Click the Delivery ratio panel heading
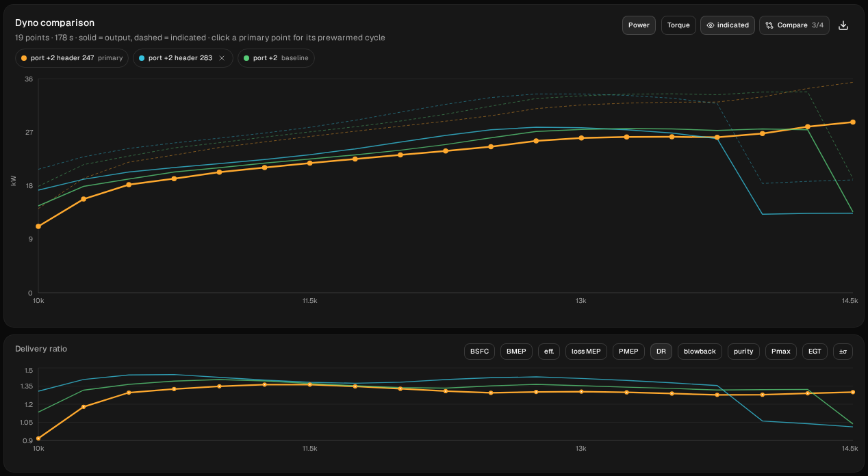 (41, 349)
